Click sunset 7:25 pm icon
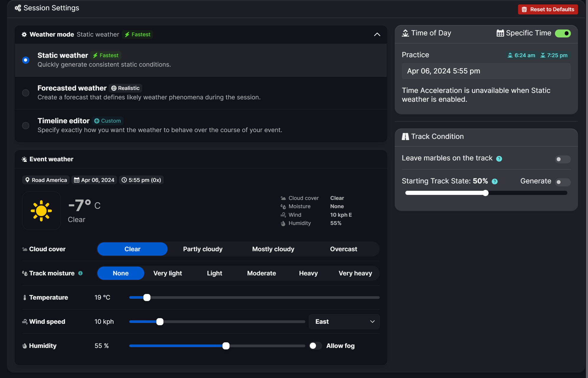588x378 pixels. (x=543, y=55)
